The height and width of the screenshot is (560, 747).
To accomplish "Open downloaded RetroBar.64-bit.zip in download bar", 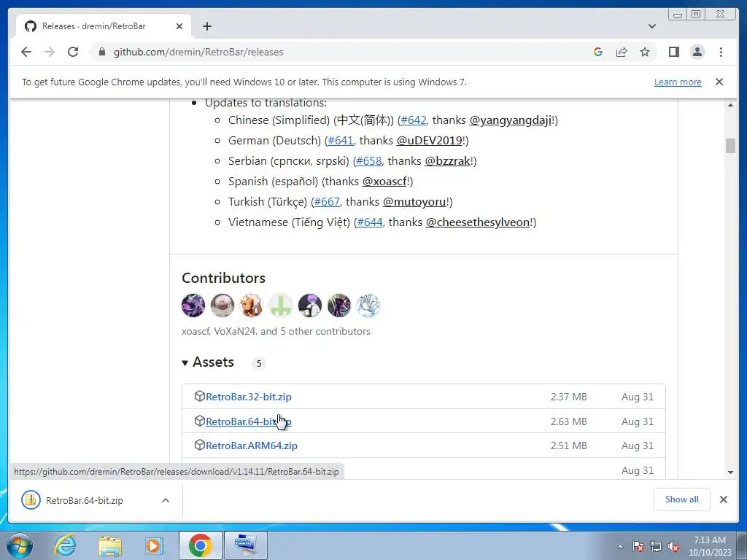I will 85,500.
